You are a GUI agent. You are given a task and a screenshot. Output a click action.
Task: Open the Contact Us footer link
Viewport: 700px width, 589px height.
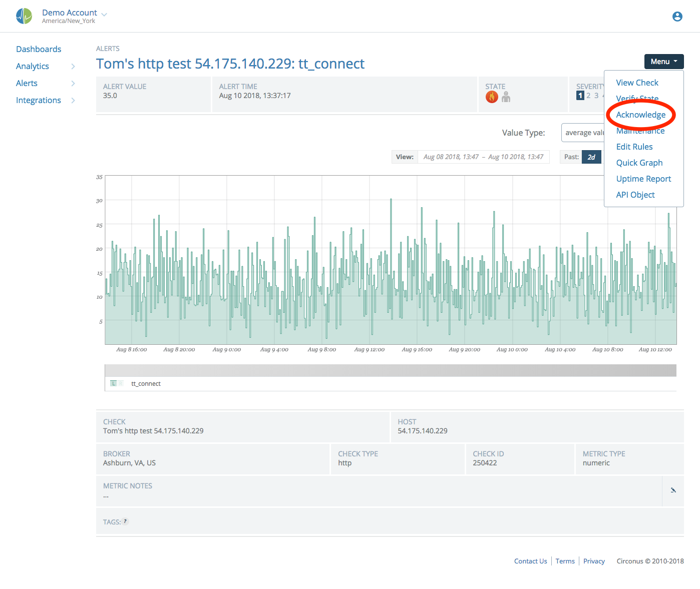(530, 561)
